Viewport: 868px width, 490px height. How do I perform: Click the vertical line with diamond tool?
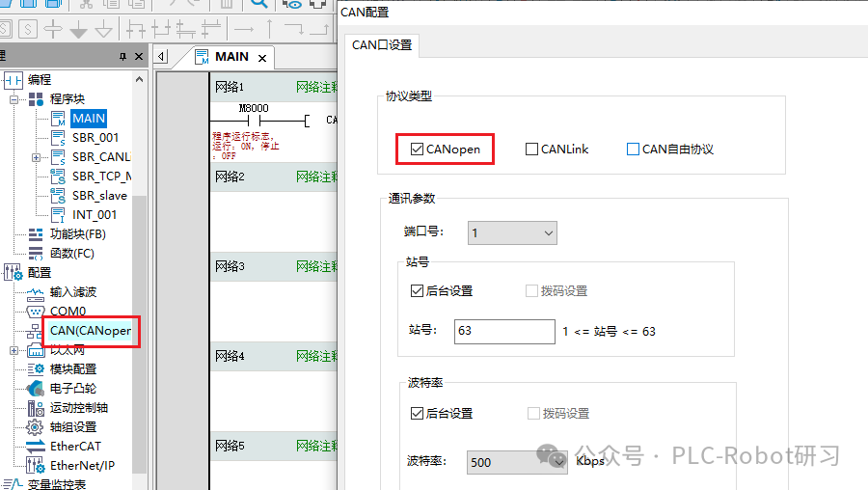point(53,29)
